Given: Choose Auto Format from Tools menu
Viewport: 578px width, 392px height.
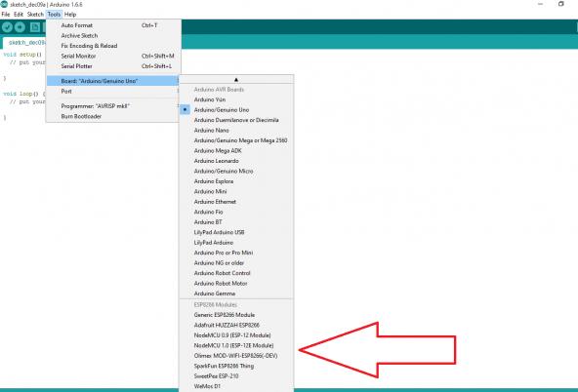Looking at the screenshot, I should point(113,25).
